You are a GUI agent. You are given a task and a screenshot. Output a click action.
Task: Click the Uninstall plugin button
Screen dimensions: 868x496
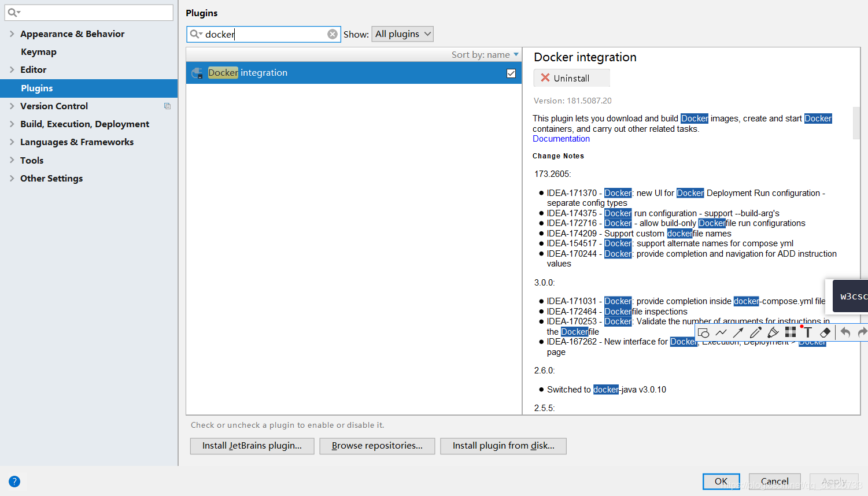point(571,78)
